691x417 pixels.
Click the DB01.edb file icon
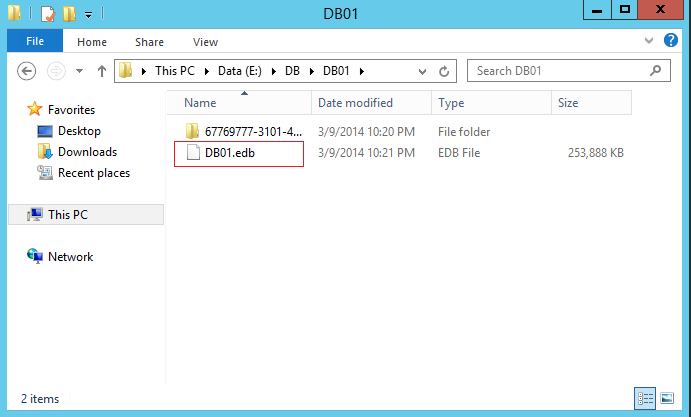pyautogui.click(x=193, y=153)
